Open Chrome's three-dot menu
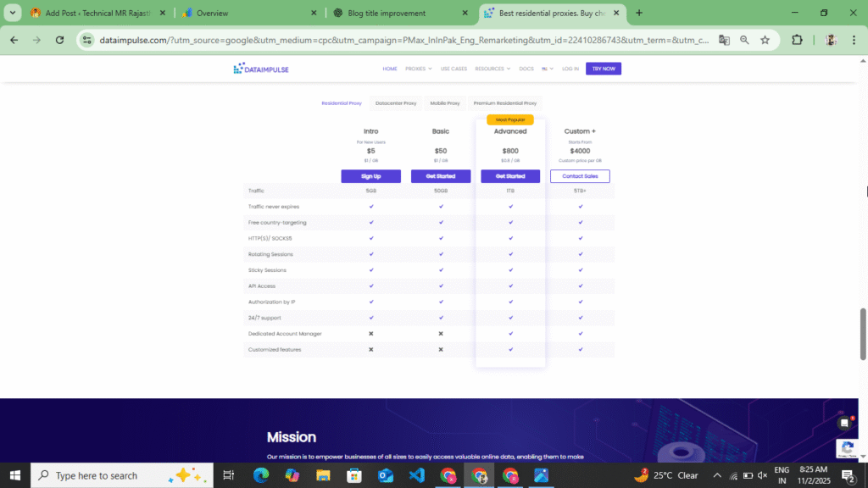Image resolution: width=868 pixels, height=488 pixels. click(x=853, y=40)
